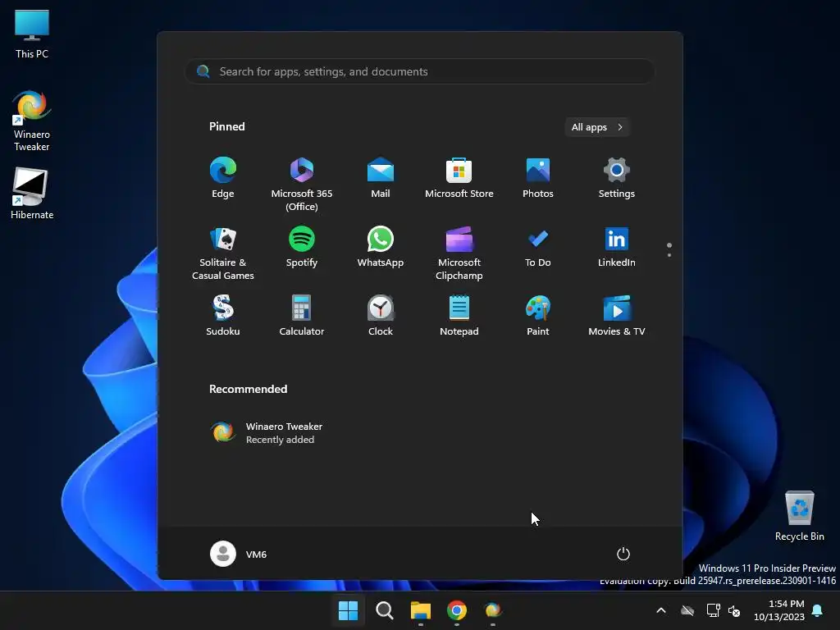The height and width of the screenshot is (630, 840).
Task: Open the VM6 user account menu
Action: (239, 554)
